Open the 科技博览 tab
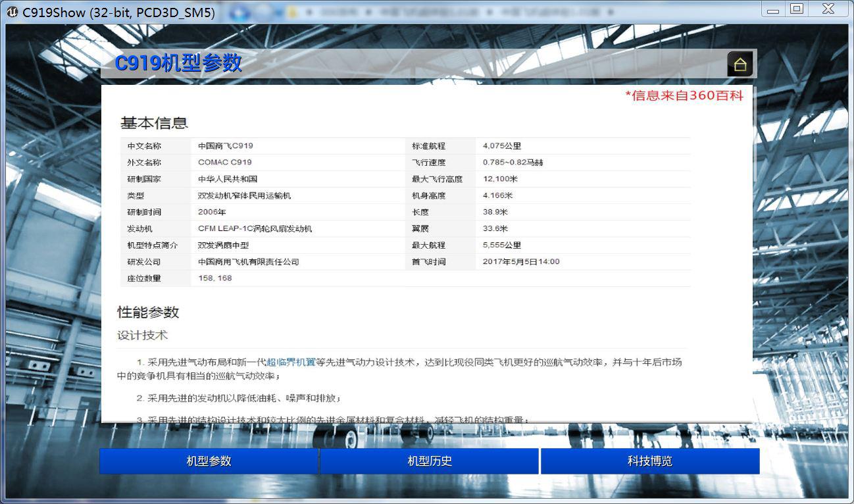The image size is (854, 504). [x=650, y=461]
